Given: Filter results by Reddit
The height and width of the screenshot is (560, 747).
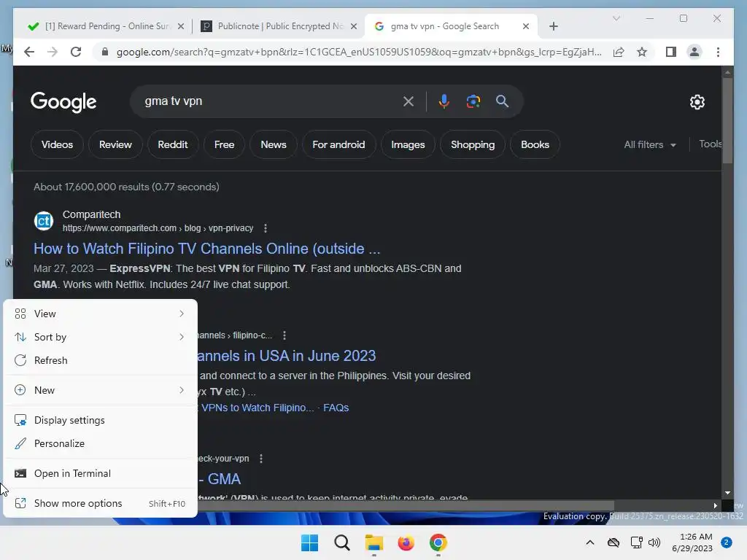Looking at the screenshot, I should [172, 145].
